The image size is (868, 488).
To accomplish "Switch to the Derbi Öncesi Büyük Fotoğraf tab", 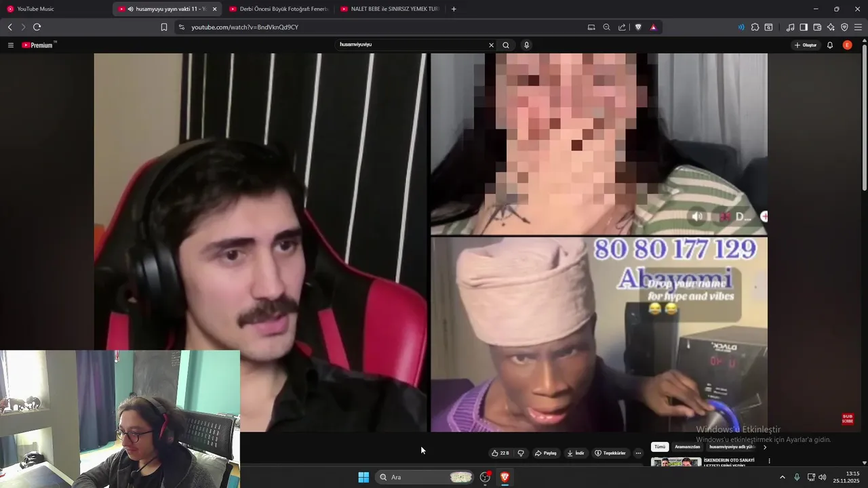I will [279, 9].
